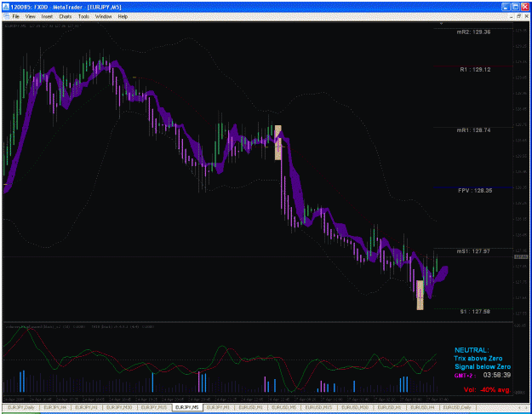Screen dimensions: 532x414
Task: Open the Insert menu
Action: click(x=47, y=16)
